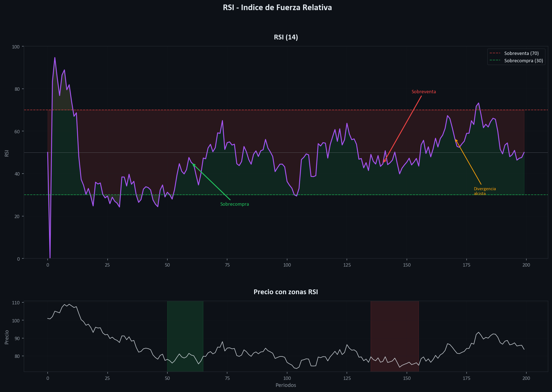
Task: Click the 100 tick on RSI y-axis
Action: tap(16, 47)
